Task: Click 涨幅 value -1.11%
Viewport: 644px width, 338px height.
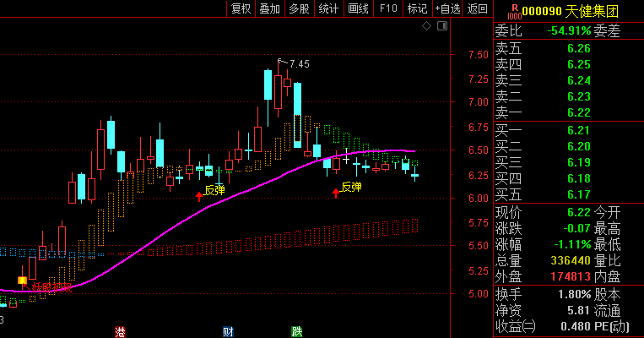Action: (572, 245)
